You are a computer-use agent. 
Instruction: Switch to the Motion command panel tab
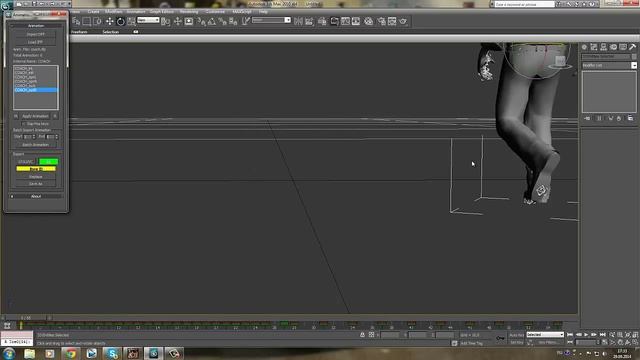coord(613,47)
